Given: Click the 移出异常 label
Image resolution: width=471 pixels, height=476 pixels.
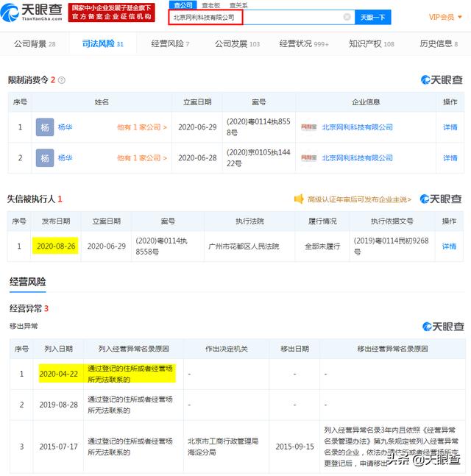Looking at the screenshot, I should pyautogui.click(x=24, y=326).
